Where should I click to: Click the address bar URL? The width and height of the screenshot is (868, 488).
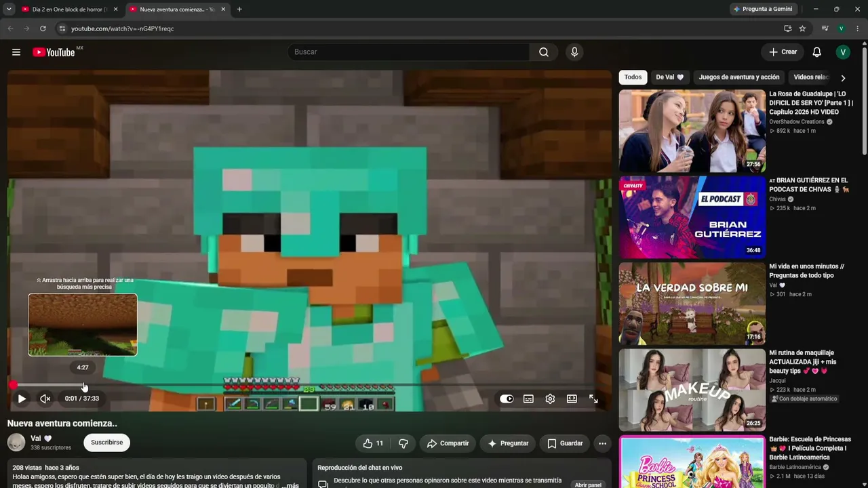(x=123, y=28)
